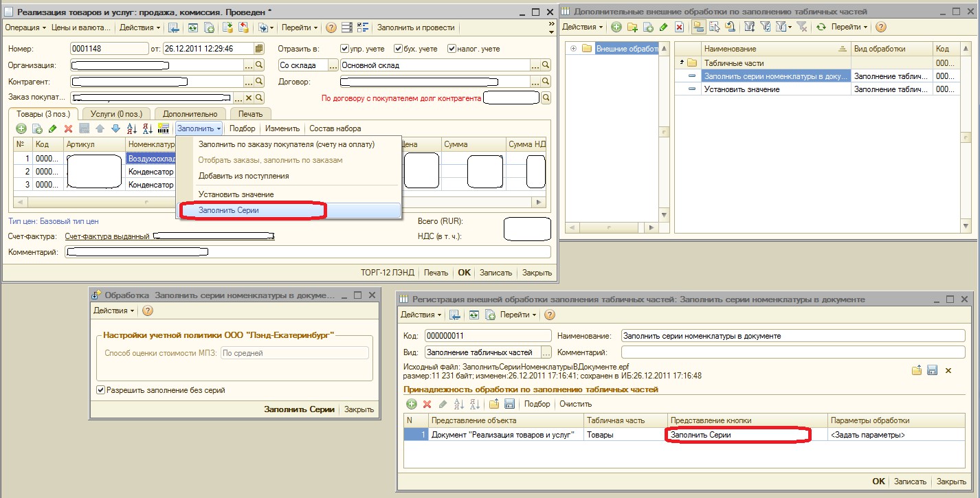Toggle упр. учете checkbox
Viewport: 980px width, 498px height.
[345, 49]
